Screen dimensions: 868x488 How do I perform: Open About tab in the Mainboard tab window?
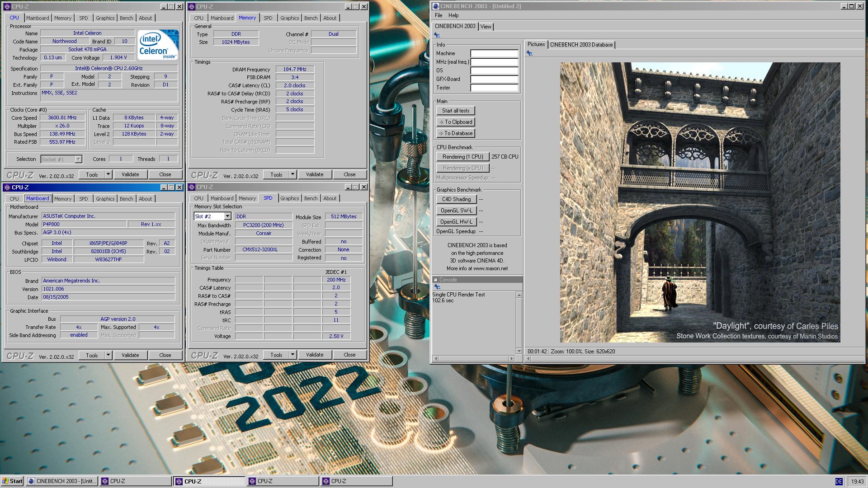coord(146,199)
